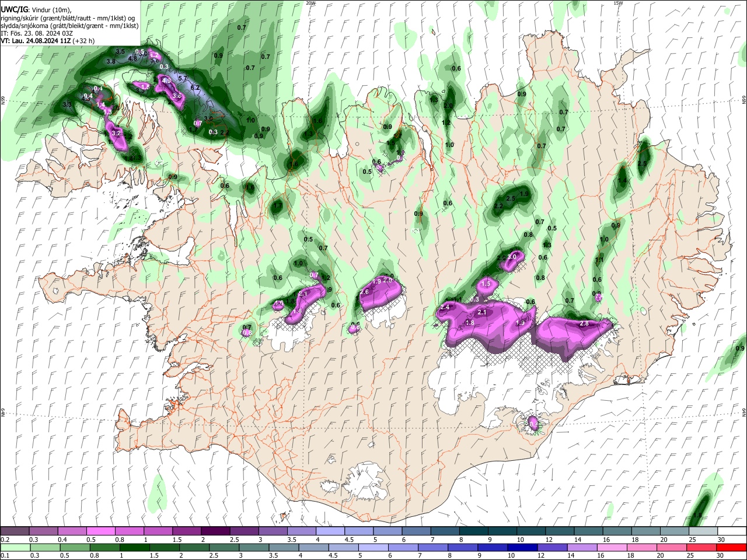
Task: Click the pale green 0.1 rain legend swatch
Action: (15, 547)
